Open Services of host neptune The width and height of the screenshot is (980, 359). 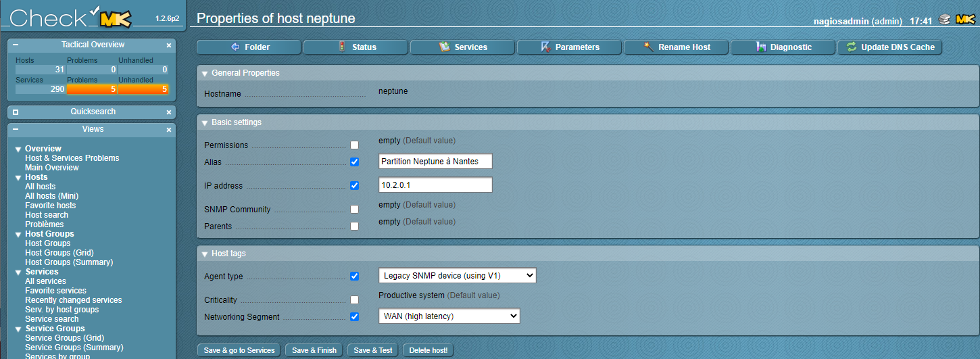coord(462,47)
